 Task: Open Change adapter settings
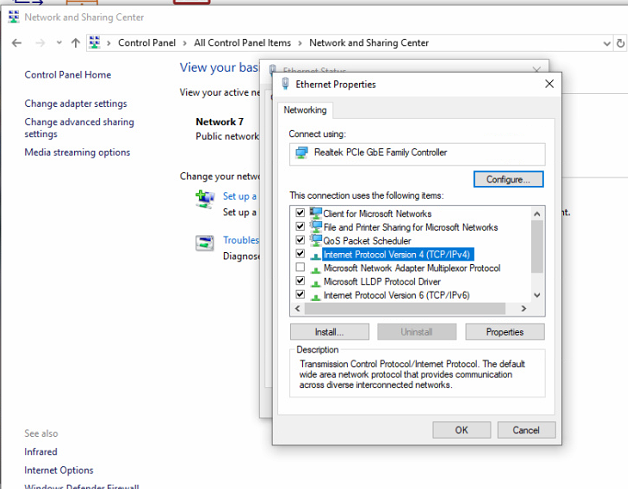point(76,104)
